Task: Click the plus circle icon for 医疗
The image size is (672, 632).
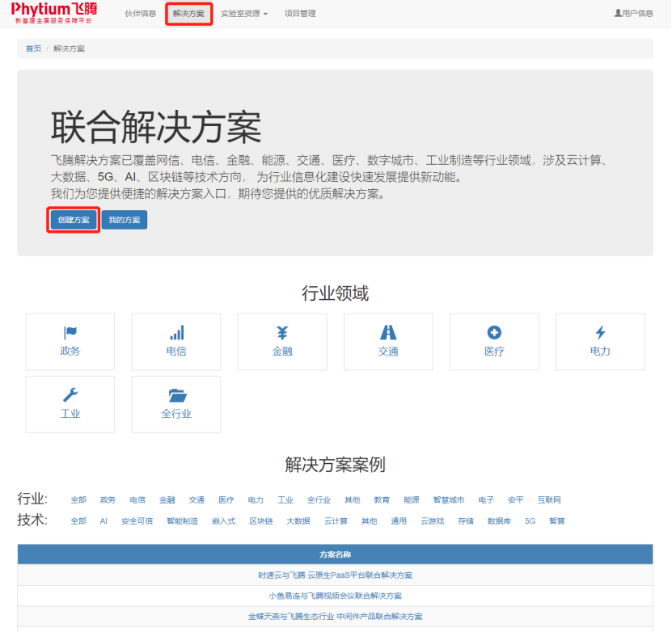Action: tap(494, 332)
